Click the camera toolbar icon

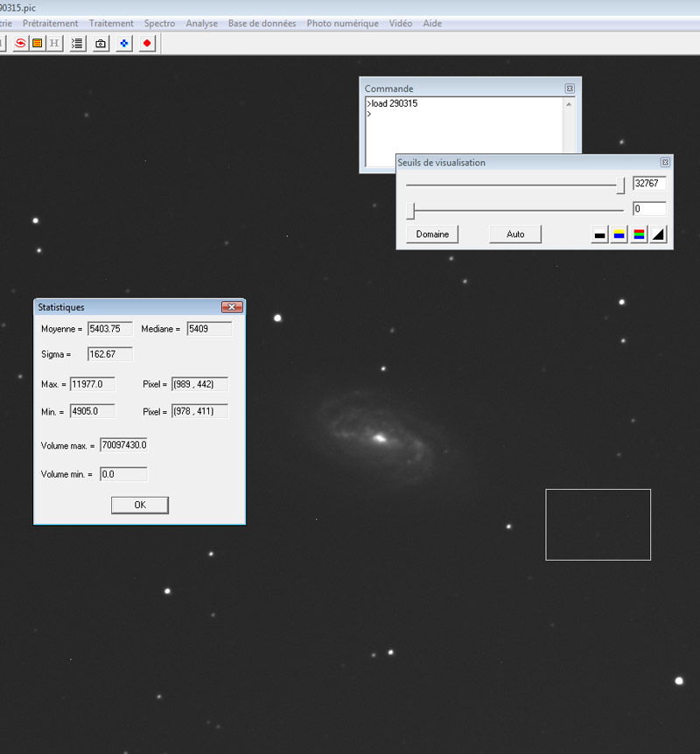(101, 43)
